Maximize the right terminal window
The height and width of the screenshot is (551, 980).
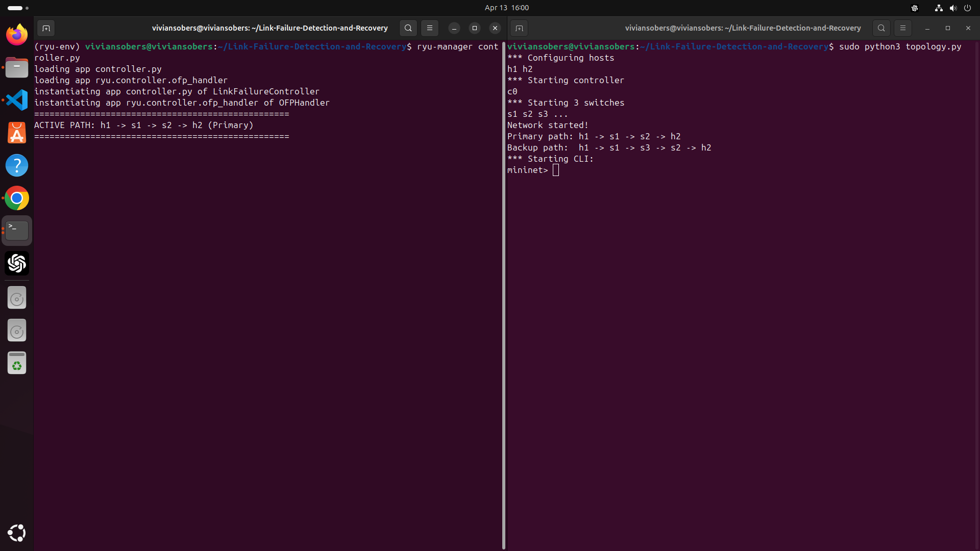click(948, 28)
